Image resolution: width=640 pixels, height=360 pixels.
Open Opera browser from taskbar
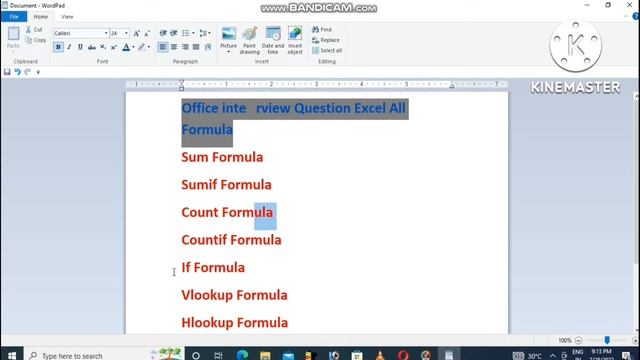(403, 355)
